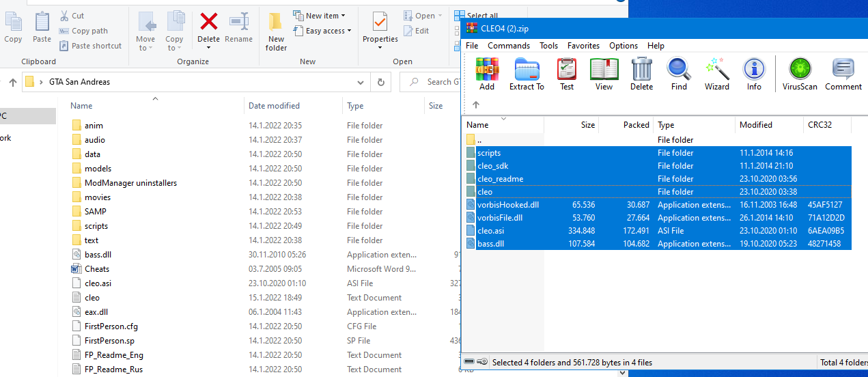Refresh the GTA San Andreas folder
This screenshot has width=868, height=377.
pyautogui.click(x=380, y=82)
